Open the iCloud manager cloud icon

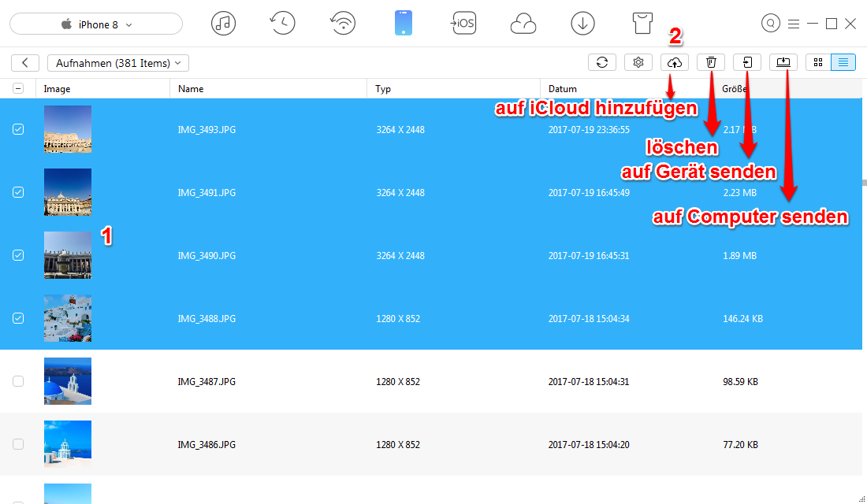pyautogui.click(x=523, y=24)
